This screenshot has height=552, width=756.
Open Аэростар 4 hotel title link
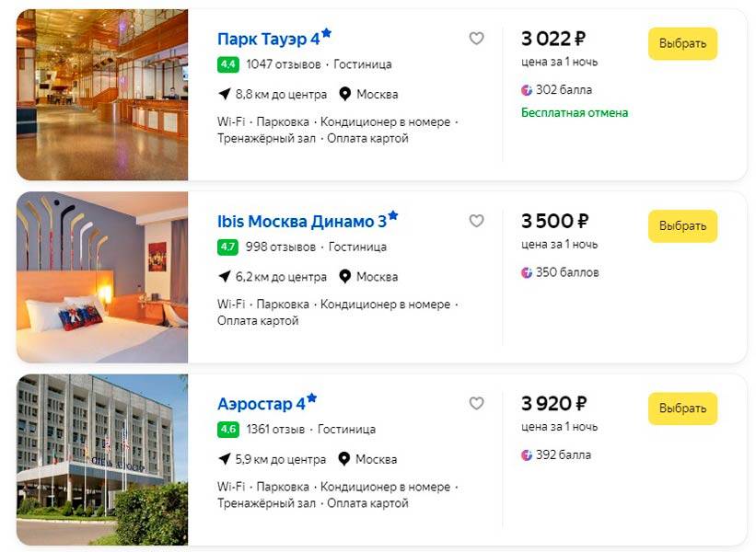coord(261,404)
